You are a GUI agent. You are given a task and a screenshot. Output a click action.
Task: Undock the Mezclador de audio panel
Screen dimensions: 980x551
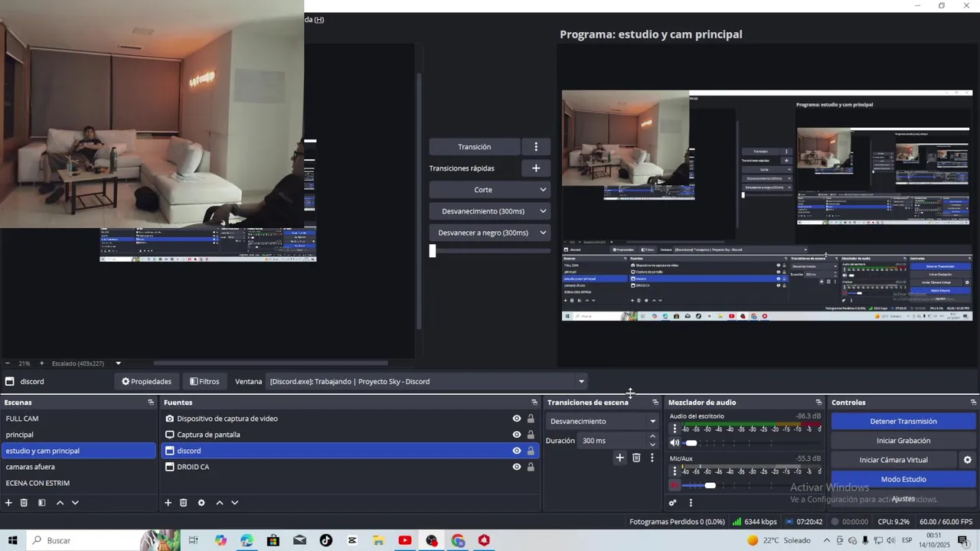coord(818,403)
